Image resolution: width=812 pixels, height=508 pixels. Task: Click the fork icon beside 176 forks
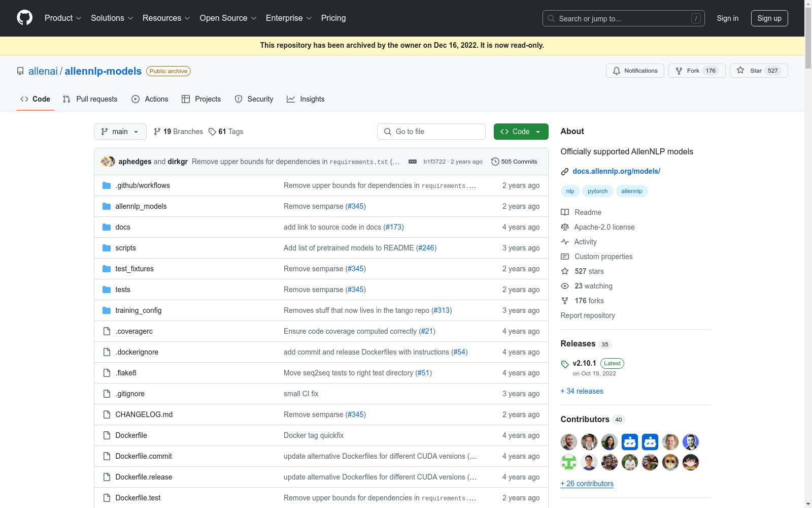pos(565,301)
